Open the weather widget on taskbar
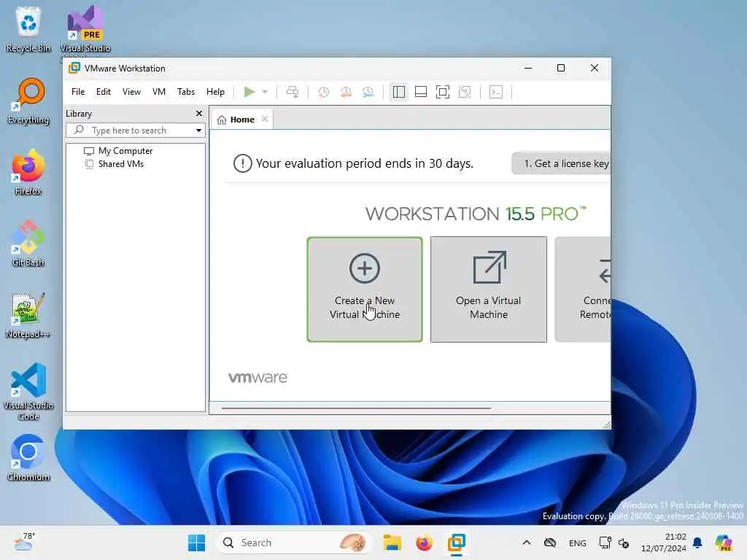The width and height of the screenshot is (747, 560). tap(24, 542)
